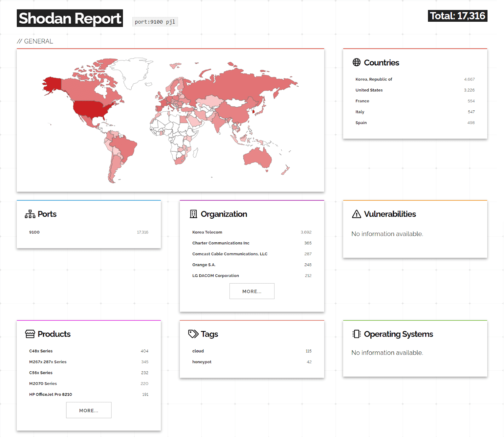
Task: Click the Shodan Report logo
Action: pyautogui.click(x=70, y=19)
